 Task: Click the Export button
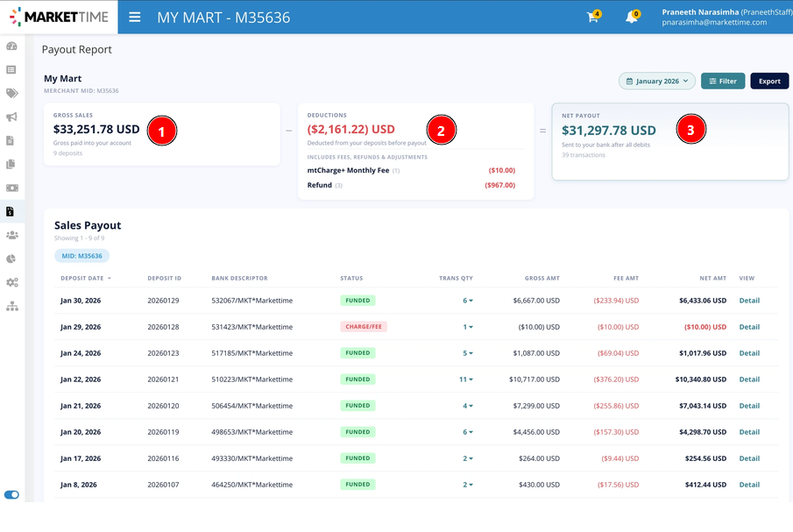pos(769,81)
